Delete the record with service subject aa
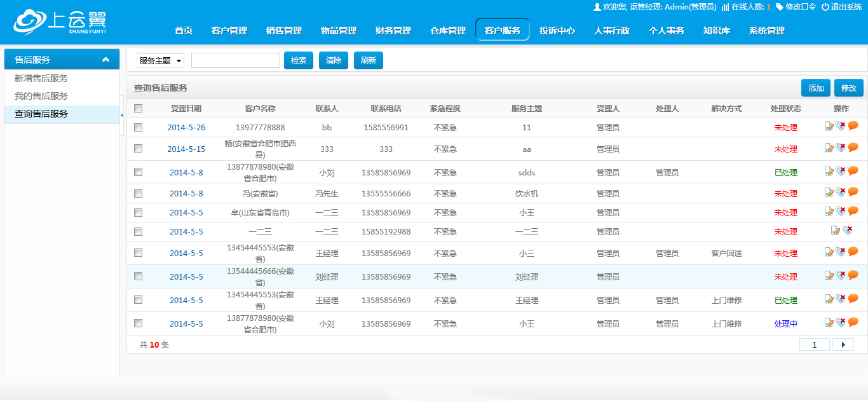Viewport: 868px width, 401px height. tap(840, 148)
